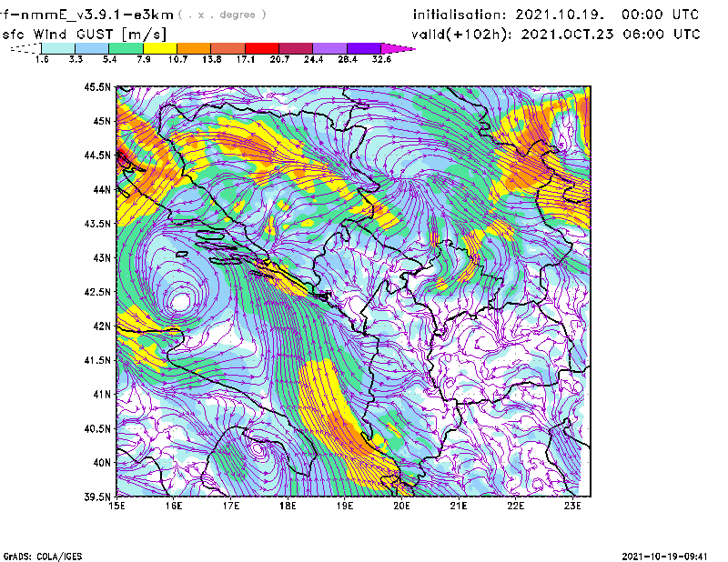The width and height of the screenshot is (728, 562).
Task: Click legend value 20.7
Action: (279, 59)
